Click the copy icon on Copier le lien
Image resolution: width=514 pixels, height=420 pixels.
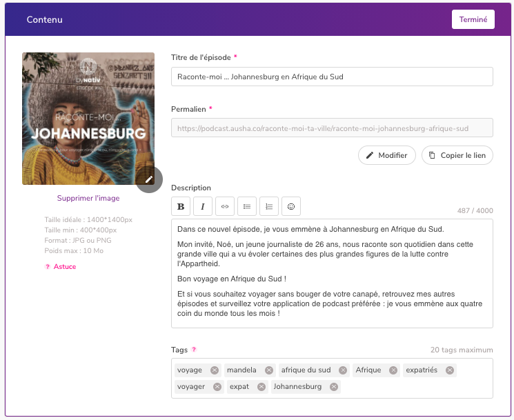tap(432, 155)
